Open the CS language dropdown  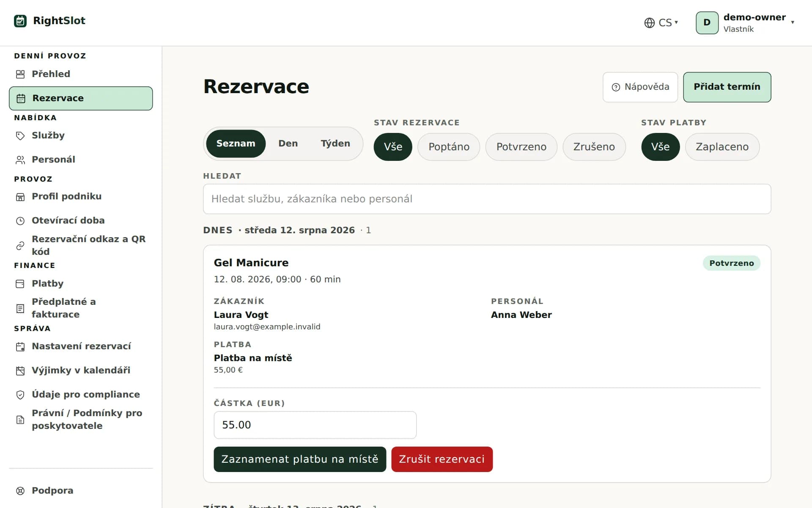661,22
